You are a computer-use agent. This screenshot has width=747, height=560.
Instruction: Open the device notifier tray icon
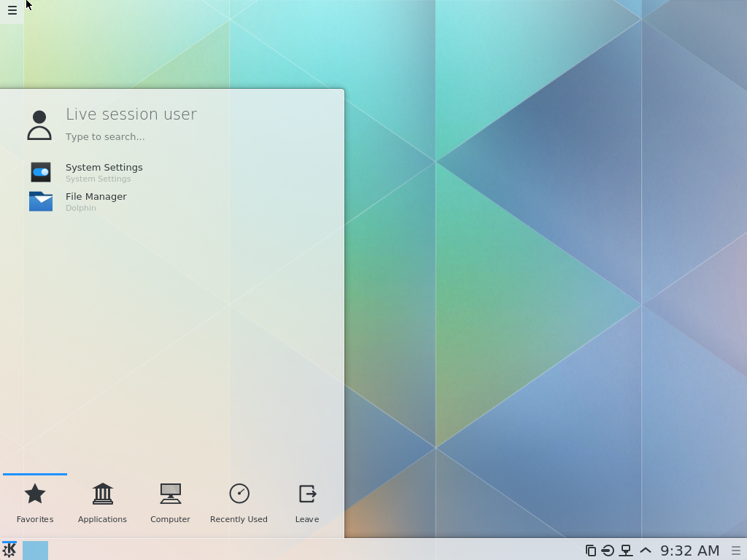608,551
